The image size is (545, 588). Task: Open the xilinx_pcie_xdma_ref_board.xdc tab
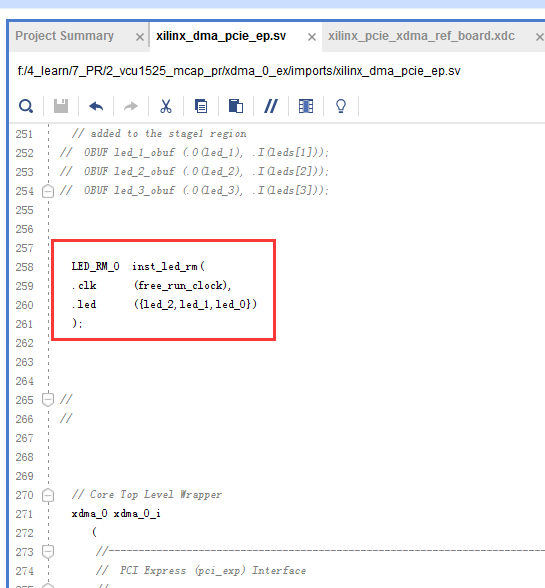[x=421, y=36]
